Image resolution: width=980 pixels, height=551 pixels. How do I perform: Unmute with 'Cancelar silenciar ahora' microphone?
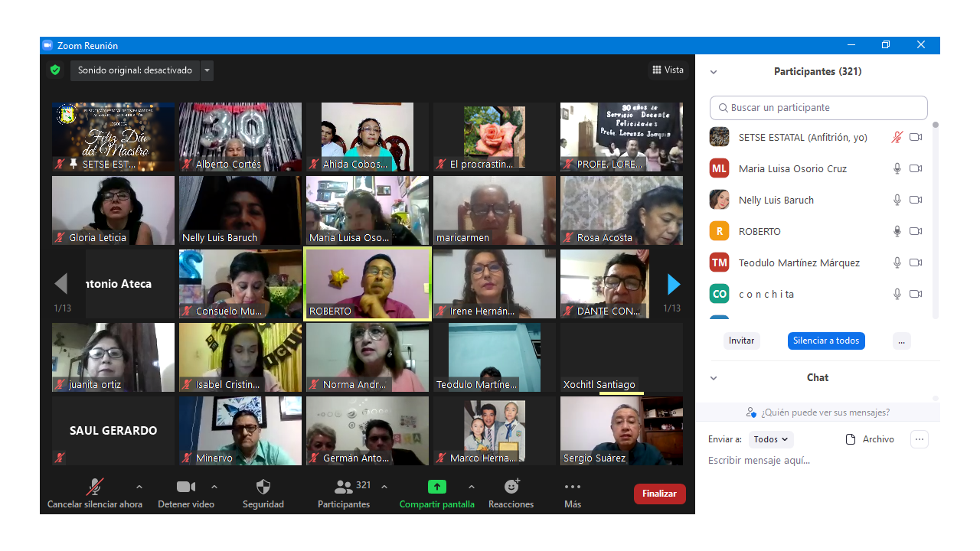tap(95, 487)
